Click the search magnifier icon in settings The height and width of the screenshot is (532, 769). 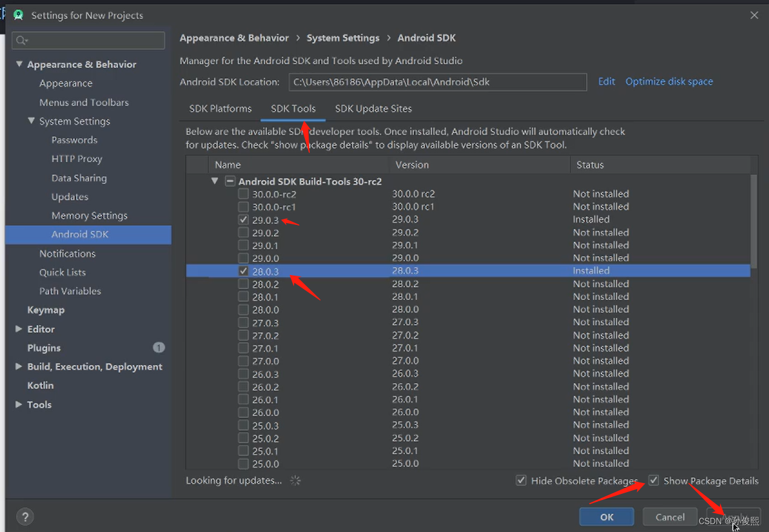(x=21, y=41)
